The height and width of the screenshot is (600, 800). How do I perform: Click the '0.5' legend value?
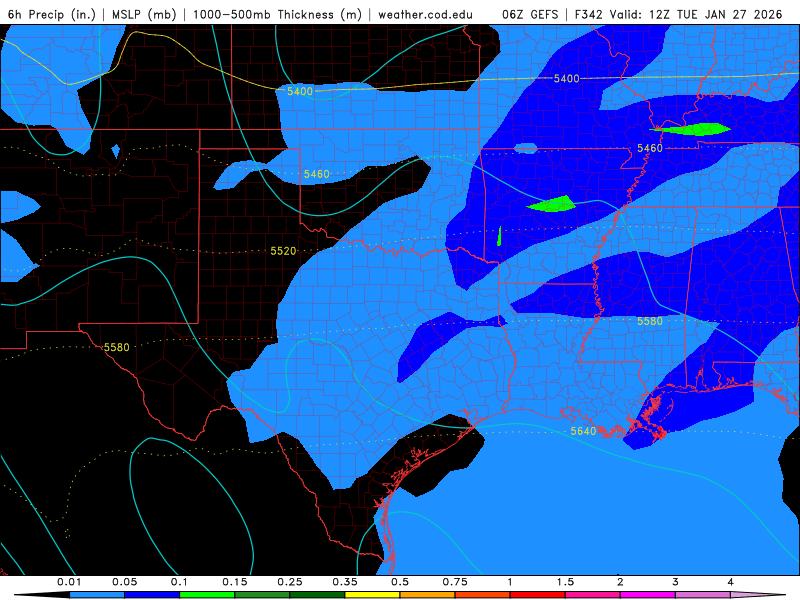click(x=400, y=582)
